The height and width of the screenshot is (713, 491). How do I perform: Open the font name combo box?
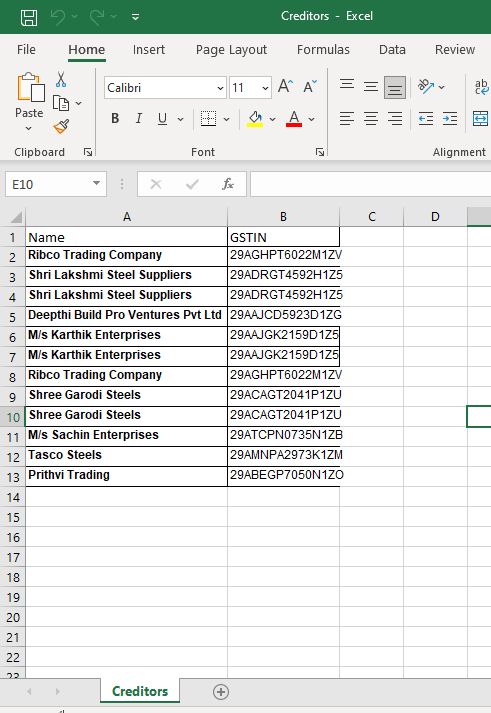pos(165,88)
